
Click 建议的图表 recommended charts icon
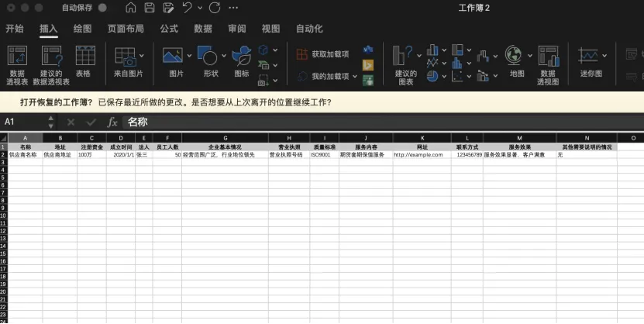click(402, 56)
